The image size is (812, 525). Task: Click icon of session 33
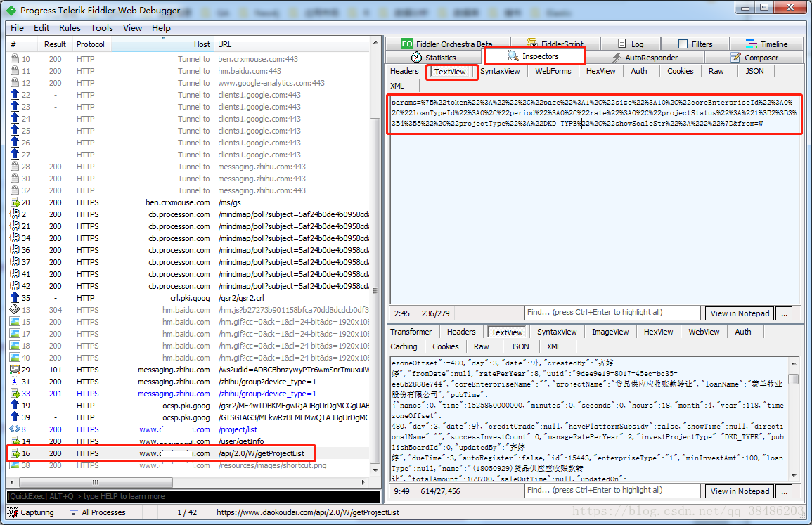click(x=15, y=394)
